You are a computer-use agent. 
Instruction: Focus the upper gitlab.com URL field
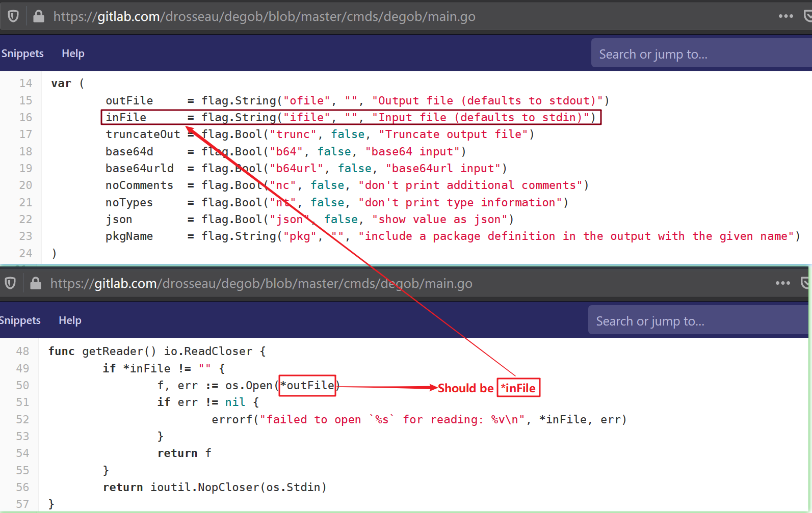pos(264,16)
